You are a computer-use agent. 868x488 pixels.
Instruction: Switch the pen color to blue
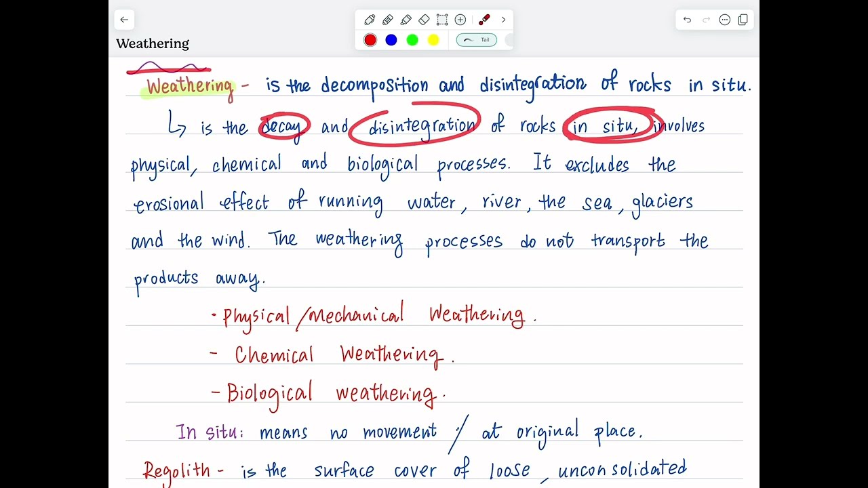coord(391,40)
